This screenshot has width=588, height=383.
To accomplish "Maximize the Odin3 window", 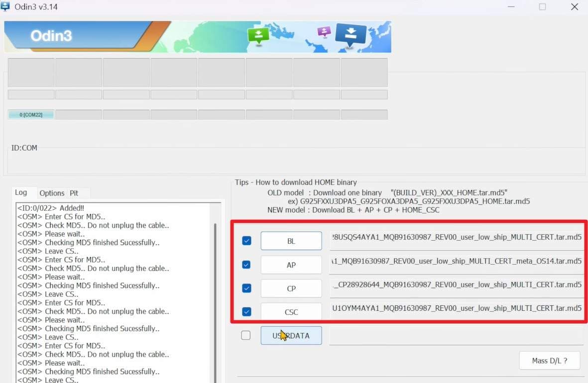I will tap(542, 7).
